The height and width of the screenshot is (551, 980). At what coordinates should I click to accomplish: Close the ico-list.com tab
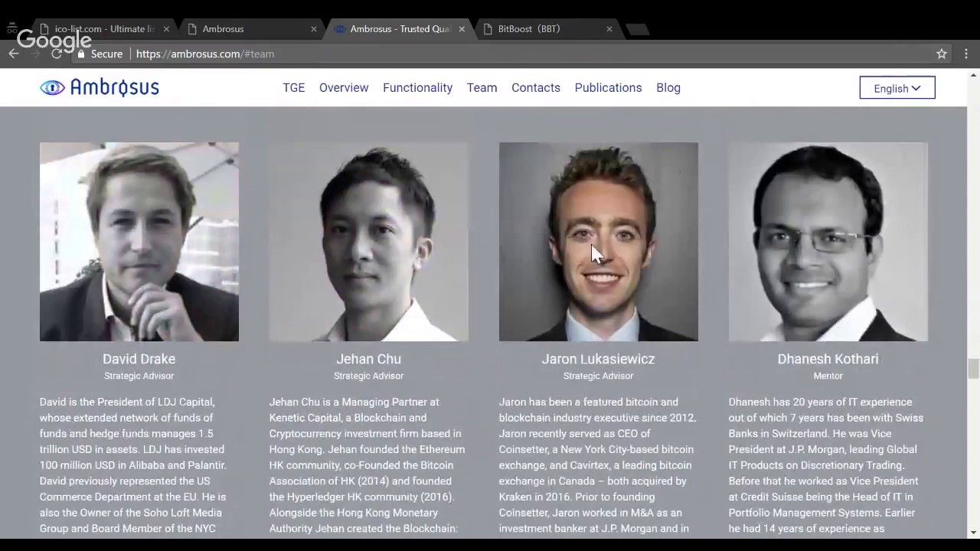pyautogui.click(x=166, y=29)
